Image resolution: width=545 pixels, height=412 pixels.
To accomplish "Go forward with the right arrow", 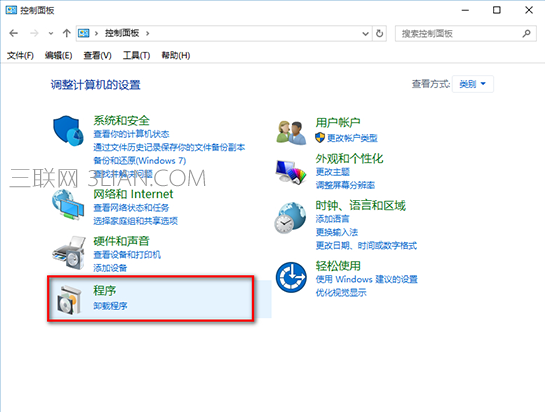I will tap(34, 33).
